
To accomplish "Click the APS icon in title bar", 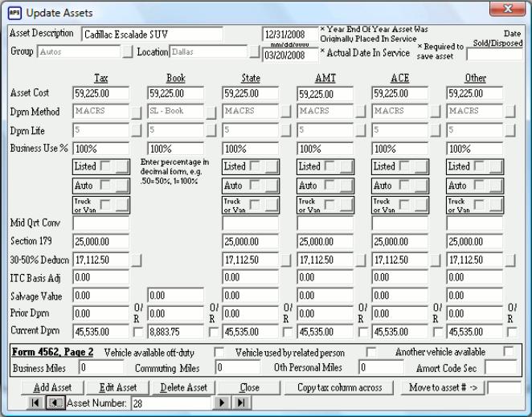I will [13, 13].
